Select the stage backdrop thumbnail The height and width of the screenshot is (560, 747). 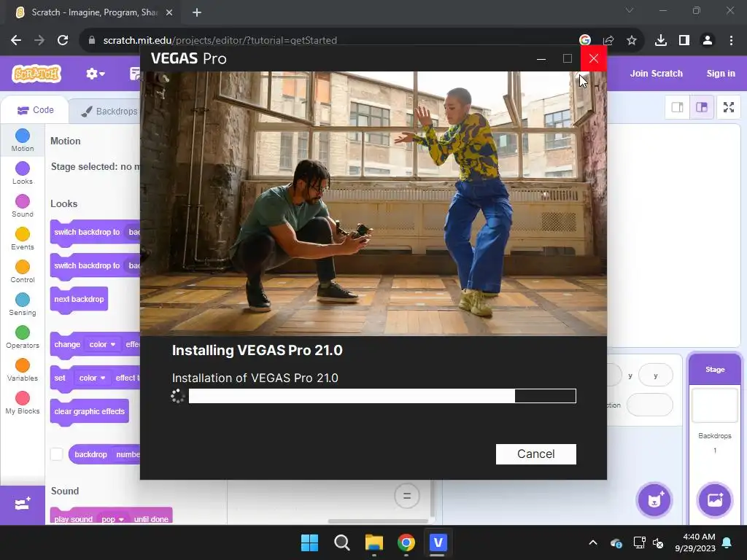pos(715,405)
